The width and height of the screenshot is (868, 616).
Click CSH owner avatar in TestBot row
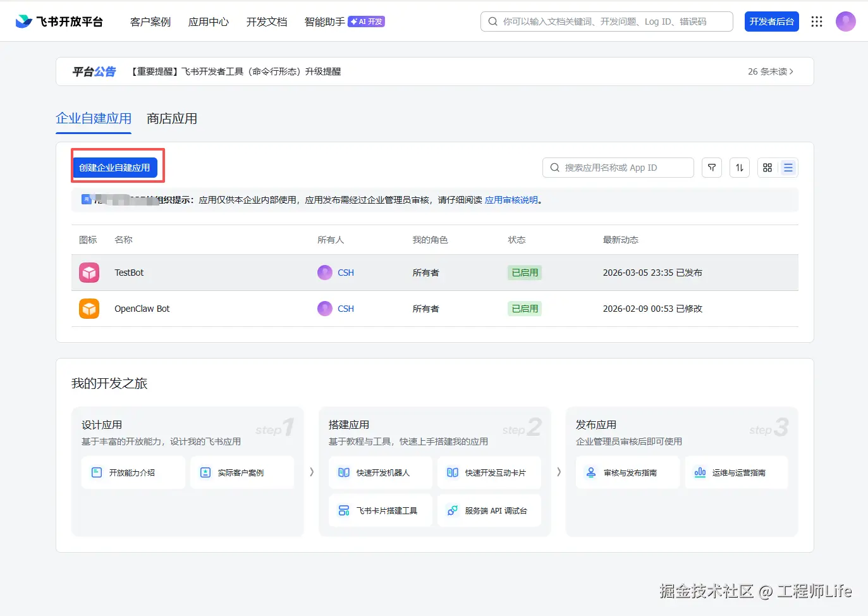325,273
